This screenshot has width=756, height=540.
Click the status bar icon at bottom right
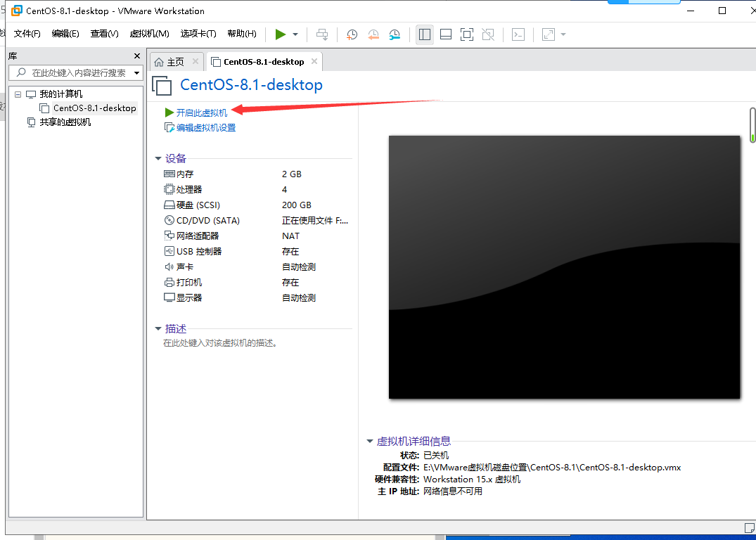click(x=749, y=527)
